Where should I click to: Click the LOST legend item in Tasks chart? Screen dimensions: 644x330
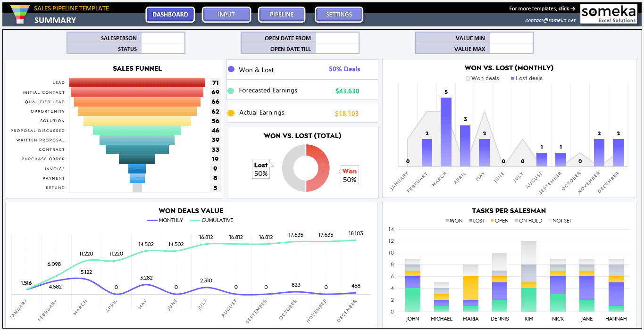pyautogui.click(x=477, y=221)
